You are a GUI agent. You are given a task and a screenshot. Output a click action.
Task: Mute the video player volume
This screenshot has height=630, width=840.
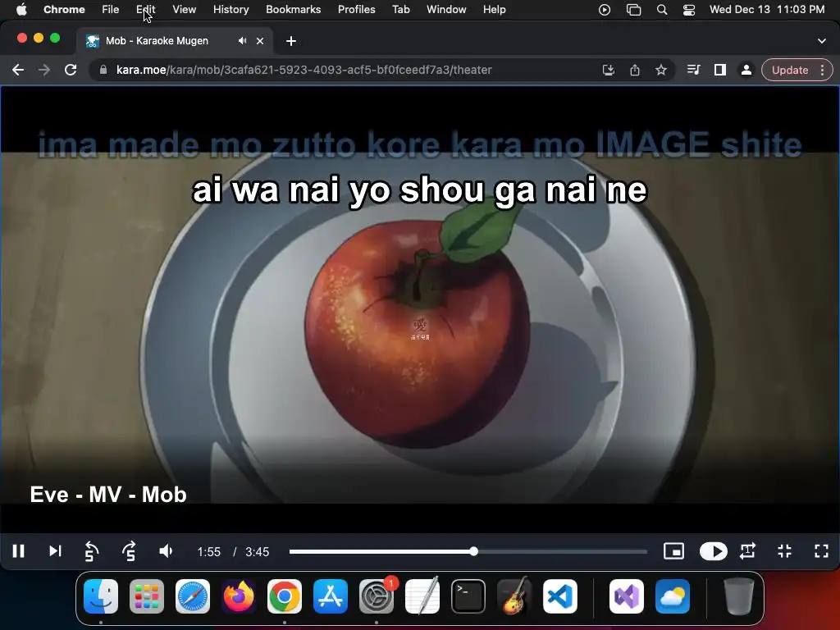166,551
